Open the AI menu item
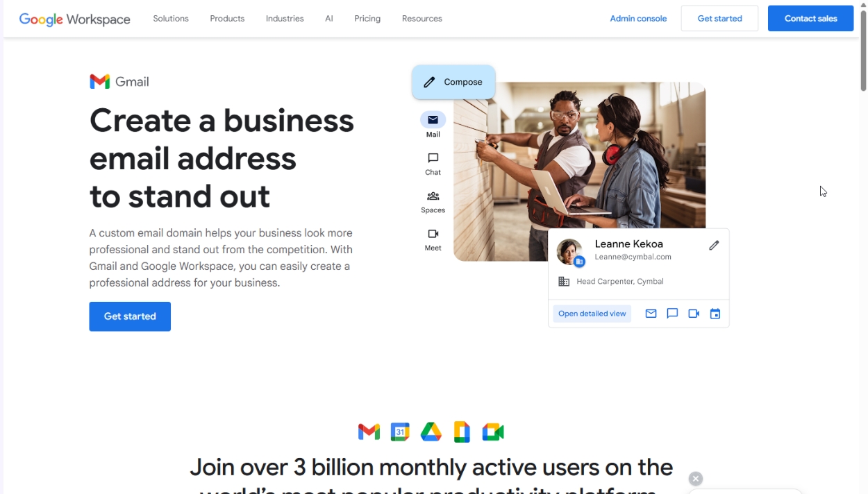Screen dimensions: 868x494 coord(329,19)
